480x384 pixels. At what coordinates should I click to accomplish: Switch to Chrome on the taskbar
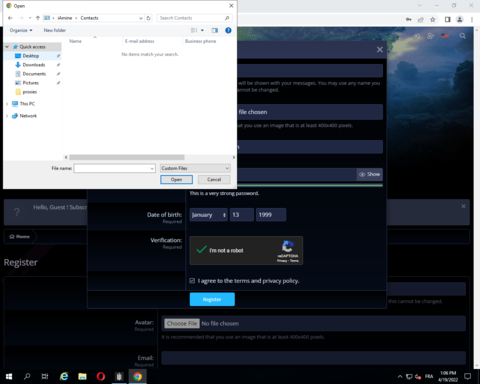pos(137,376)
